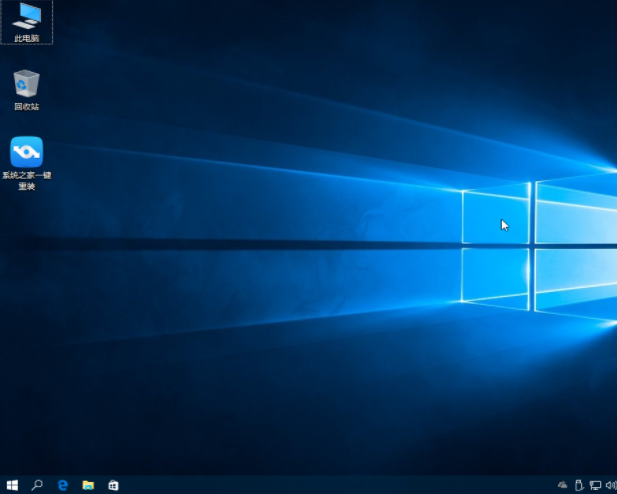Click the upper-left pane of wallpaper Windows logo
Screen dimensions: 617x494
click(x=495, y=213)
